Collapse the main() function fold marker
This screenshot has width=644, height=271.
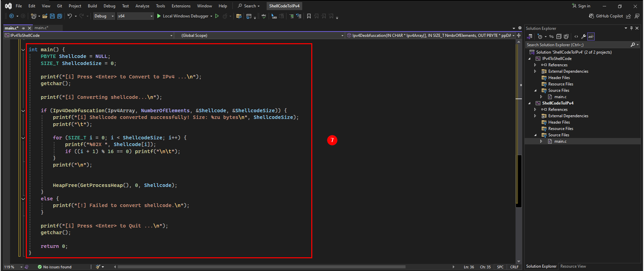23,50
